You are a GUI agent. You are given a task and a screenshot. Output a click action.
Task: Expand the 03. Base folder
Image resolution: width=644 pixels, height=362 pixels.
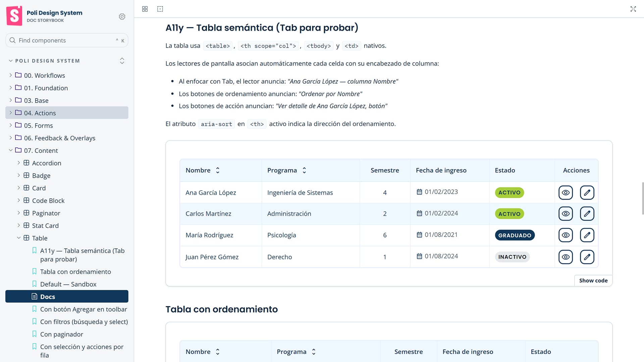click(x=67, y=100)
